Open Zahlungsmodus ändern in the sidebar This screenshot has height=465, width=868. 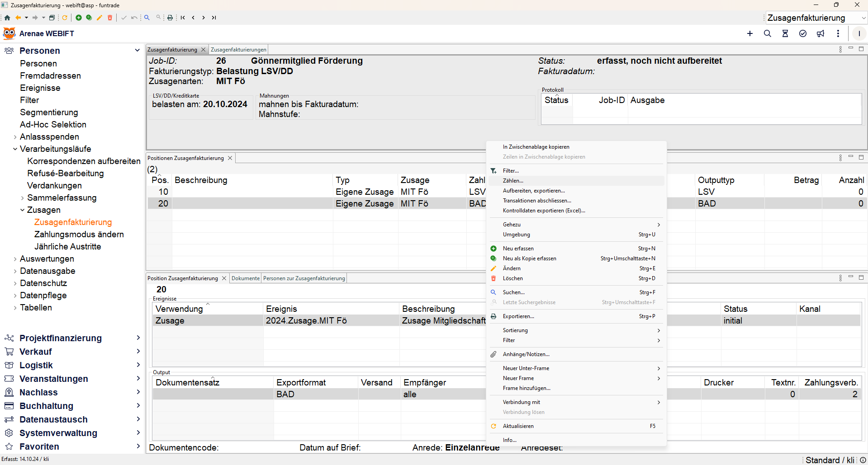(x=79, y=235)
